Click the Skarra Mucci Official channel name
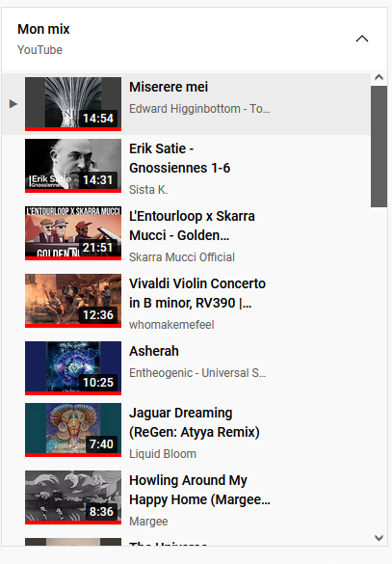 coord(182,257)
